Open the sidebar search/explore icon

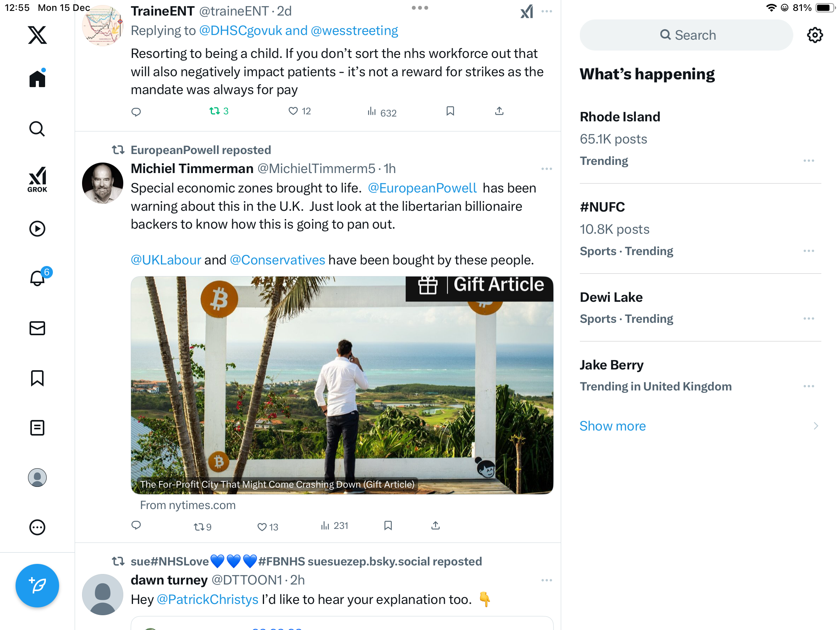point(37,129)
